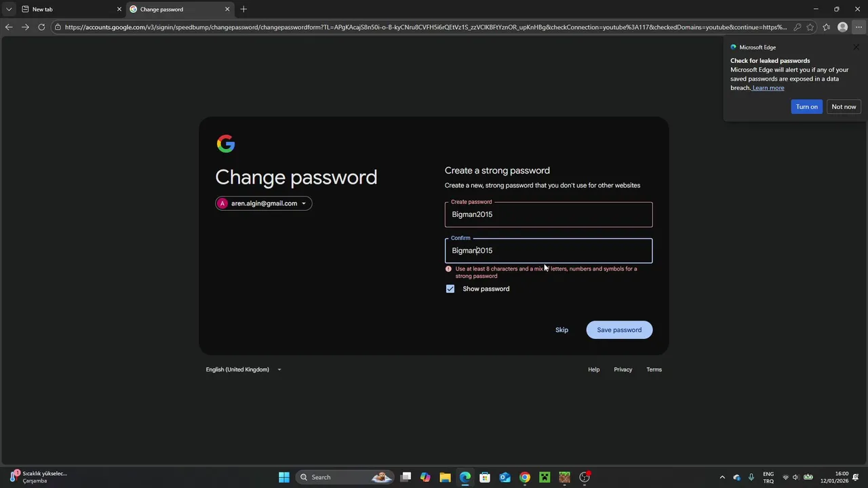Close the Change password tab

point(227,9)
